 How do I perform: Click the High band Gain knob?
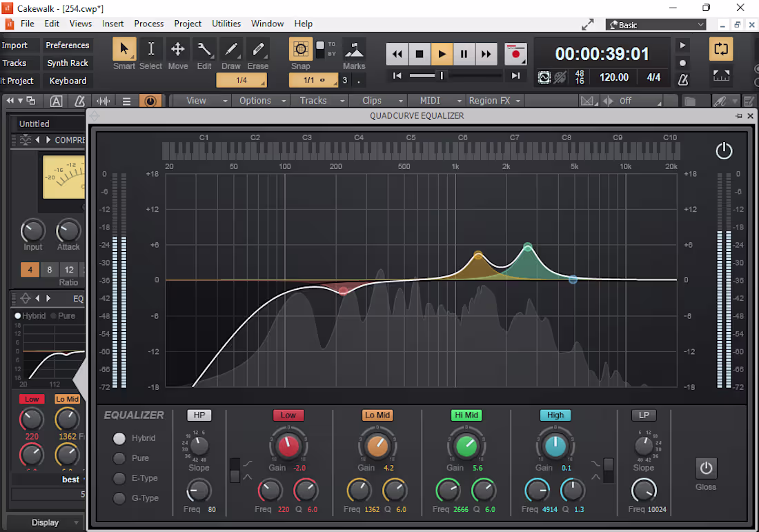[555, 446]
